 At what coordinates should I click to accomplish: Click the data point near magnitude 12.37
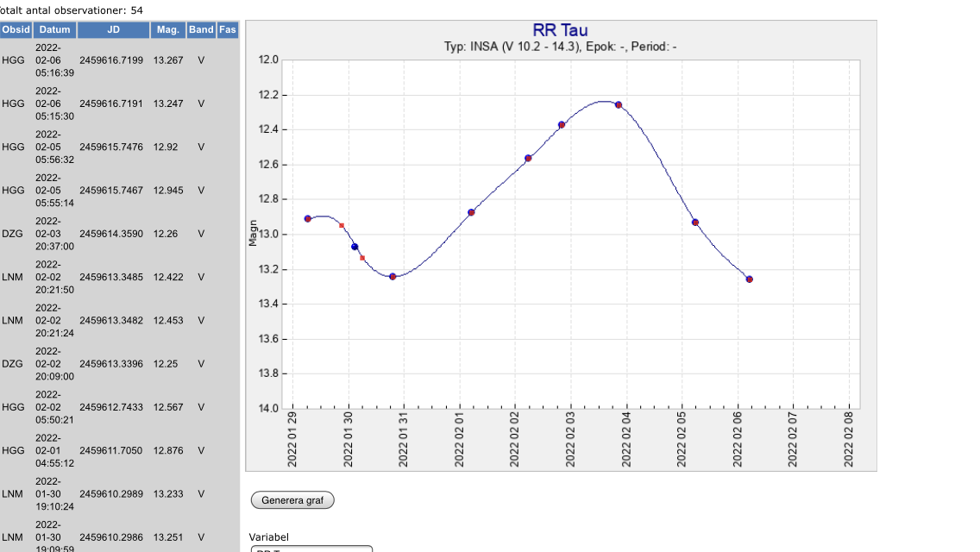tap(562, 124)
